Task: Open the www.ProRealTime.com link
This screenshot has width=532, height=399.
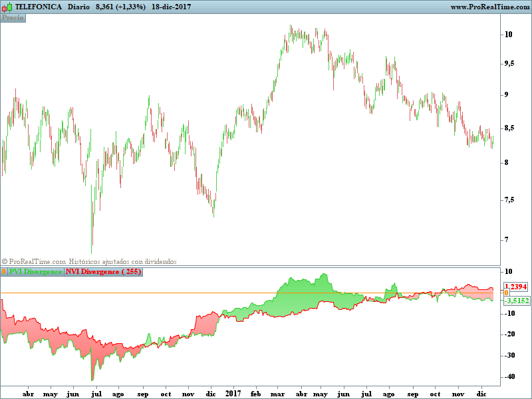Action: coord(490,7)
